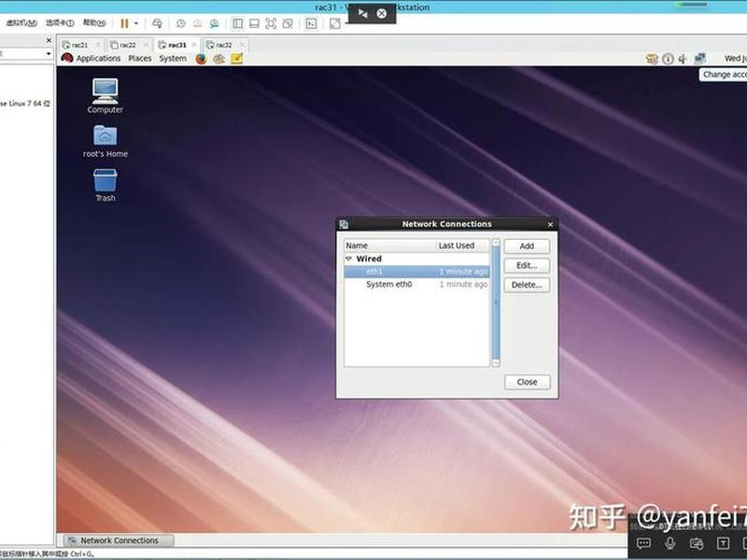Image resolution: width=747 pixels, height=560 pixels.
Task: Click the Network Connections dialog scrollbar
Action: 496,302
